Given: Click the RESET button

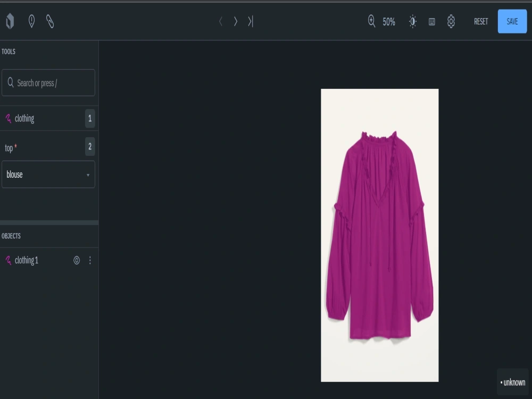Looking at the screenshot, I should pos(481,21).
